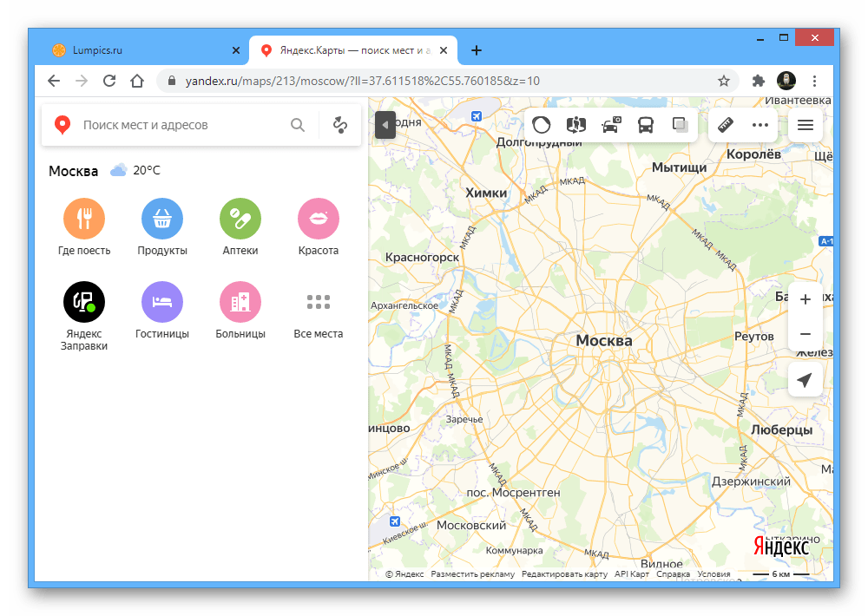868x616 pixels.
Task: Toggle the road cameras and parking layer
Action: (x=611, y=125)
